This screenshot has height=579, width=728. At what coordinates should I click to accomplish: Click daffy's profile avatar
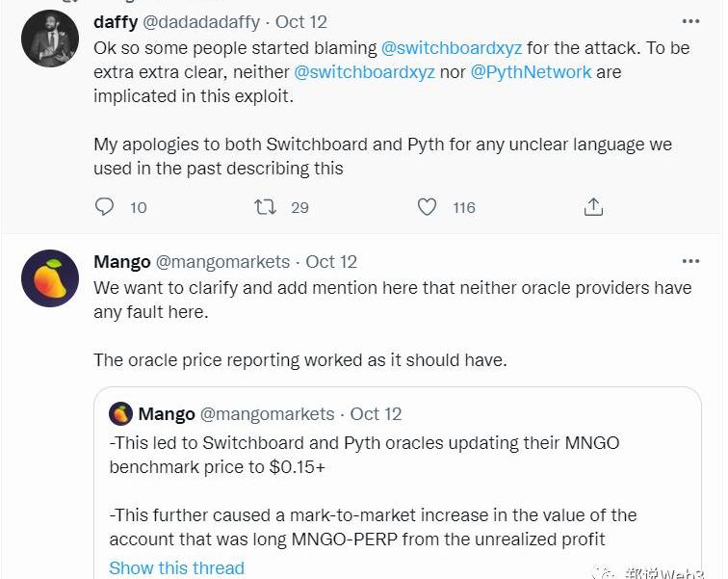[x=50, y=39]
